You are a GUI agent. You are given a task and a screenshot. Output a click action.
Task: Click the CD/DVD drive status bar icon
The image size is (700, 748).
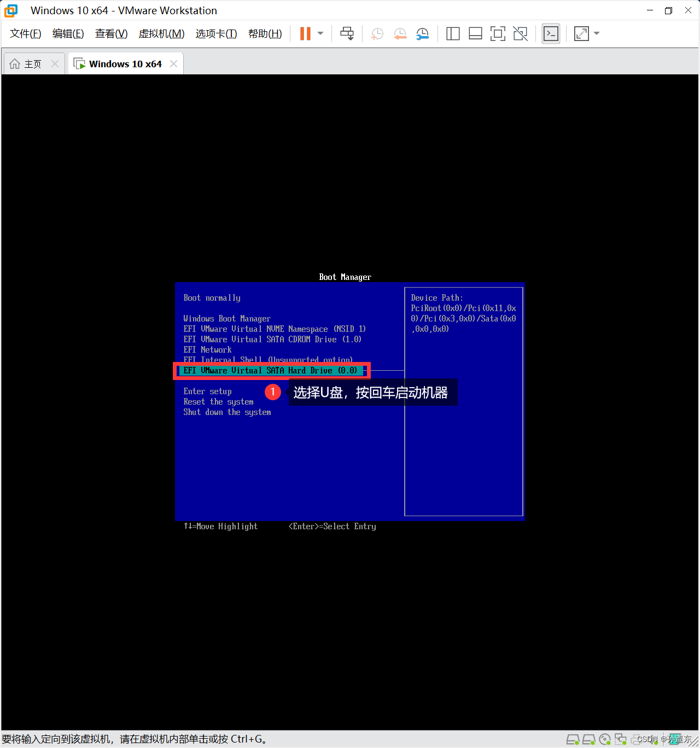[605, 739]
